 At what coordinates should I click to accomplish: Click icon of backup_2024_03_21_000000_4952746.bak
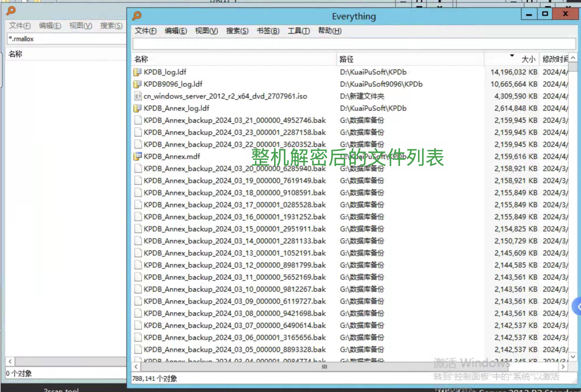click(138, 120)
